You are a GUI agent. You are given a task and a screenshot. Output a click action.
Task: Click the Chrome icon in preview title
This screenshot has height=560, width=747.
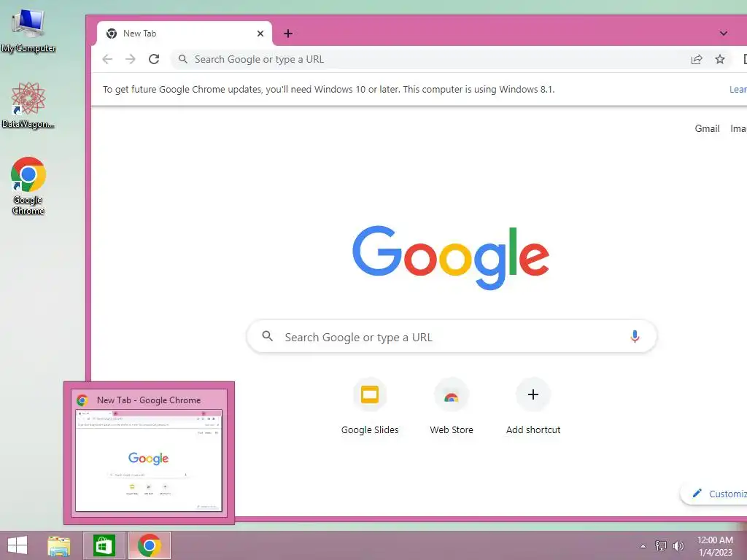(x=83, y=400)
